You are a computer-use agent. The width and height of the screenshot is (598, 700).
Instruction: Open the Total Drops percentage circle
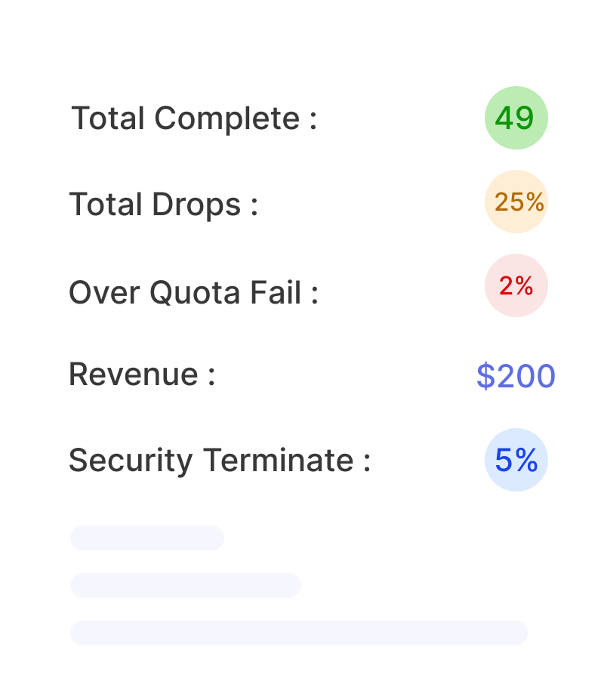[516, 202]
